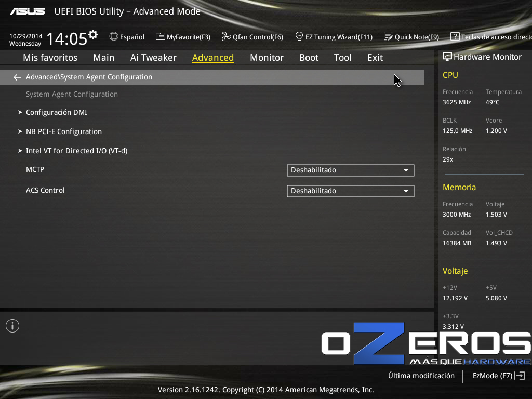Click the ACS Control label
The image size is (532, 399).
45,190
